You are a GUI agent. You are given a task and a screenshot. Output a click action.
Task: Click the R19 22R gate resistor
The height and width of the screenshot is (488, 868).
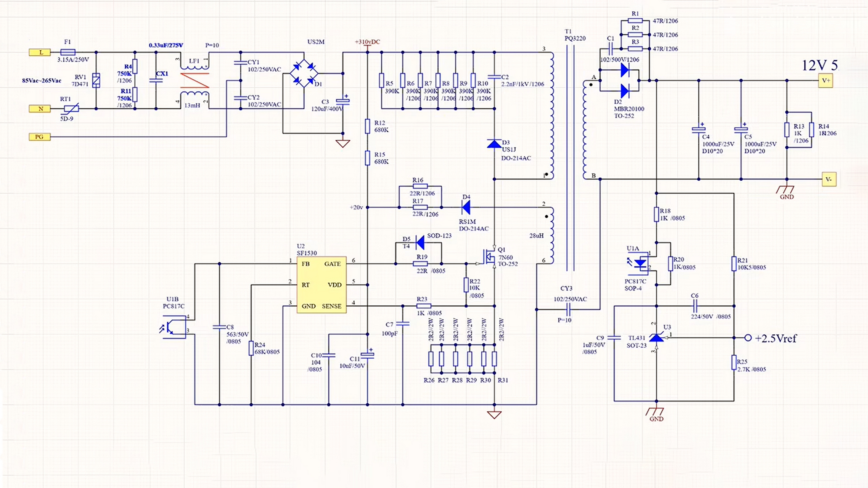coord(420,263)
